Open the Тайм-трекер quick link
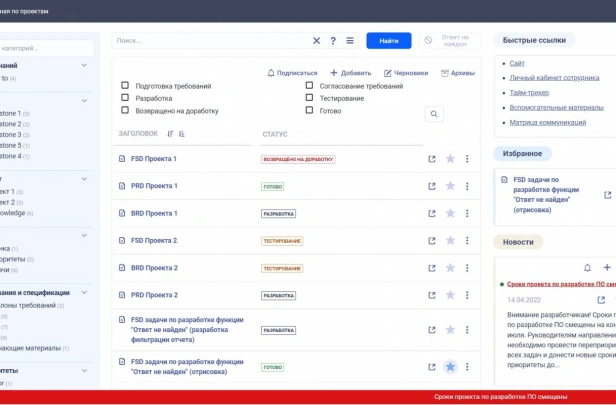The width and height of the screenshot is (616, 405). tap(529, 93)
